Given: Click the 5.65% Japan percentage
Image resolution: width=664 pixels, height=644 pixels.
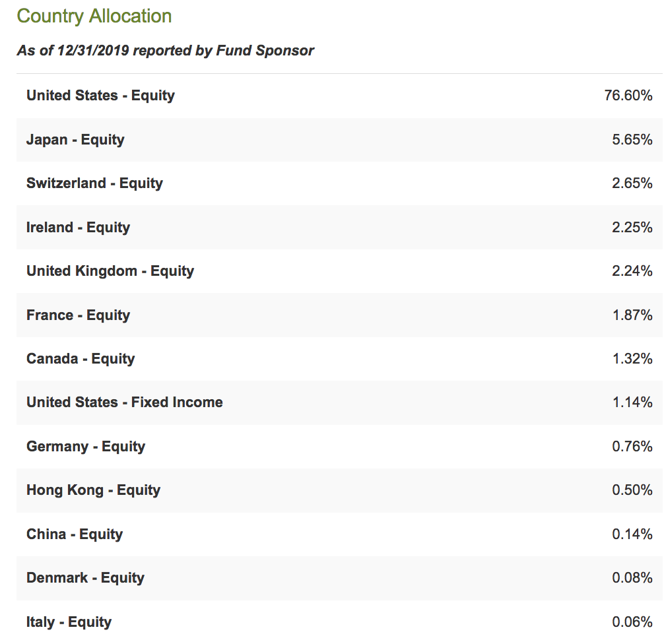Looking at the screenshot, I should 632,139.
